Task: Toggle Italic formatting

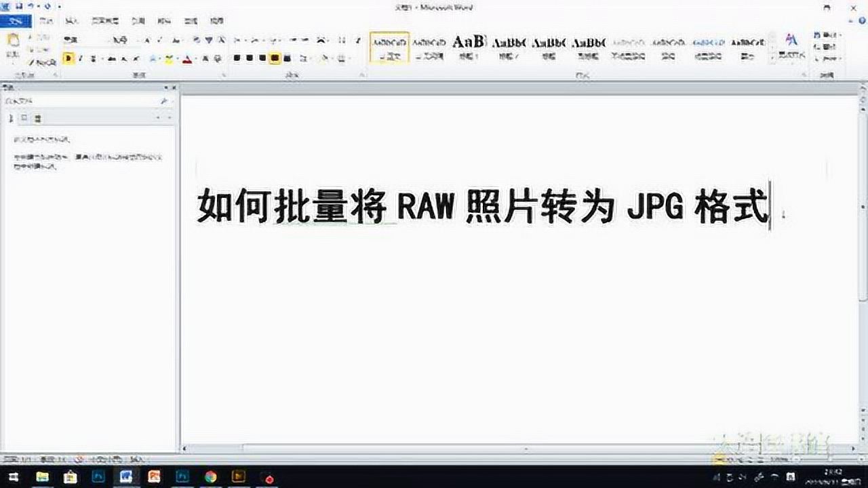Action: tap(80, 58)
